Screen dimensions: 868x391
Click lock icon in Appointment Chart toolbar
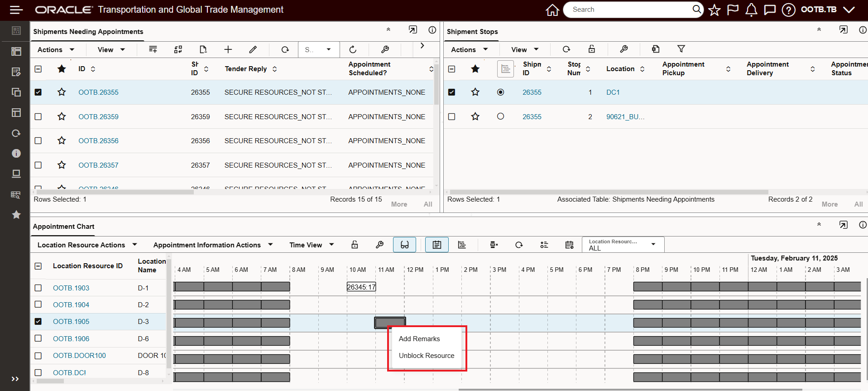(x=355, y=245)
